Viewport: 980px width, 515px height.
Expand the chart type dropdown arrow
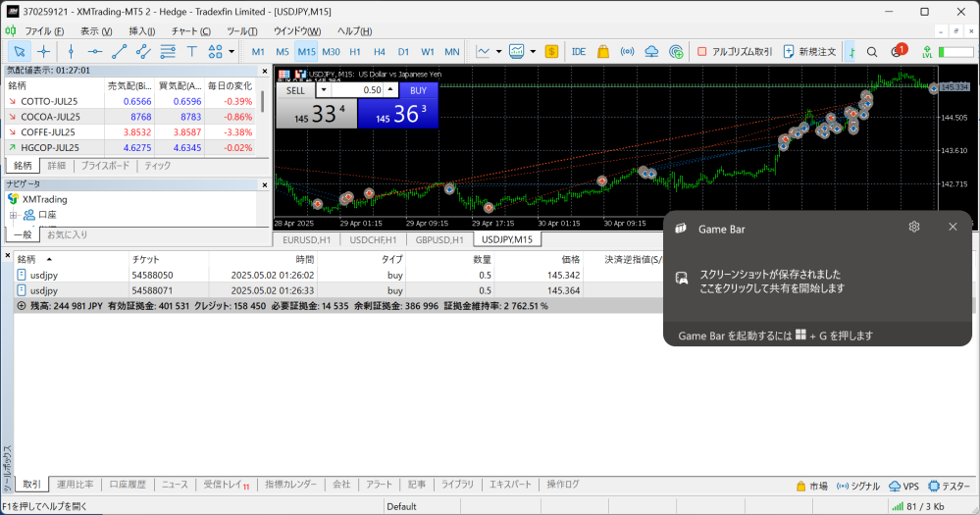[498, 52]
